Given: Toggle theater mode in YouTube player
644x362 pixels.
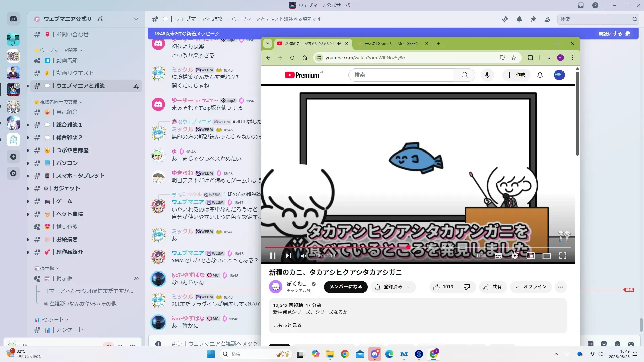Looking at the screenshot, I should tap(547, 256).
